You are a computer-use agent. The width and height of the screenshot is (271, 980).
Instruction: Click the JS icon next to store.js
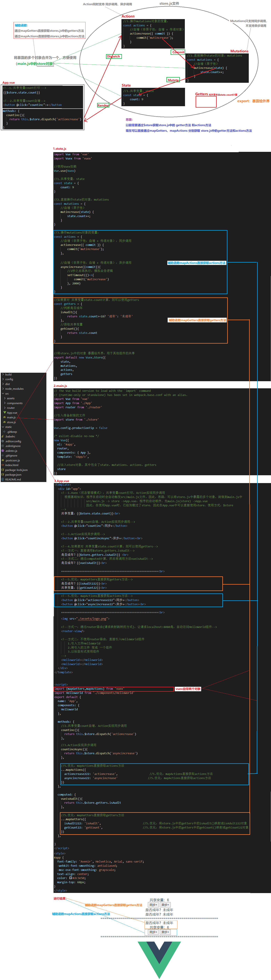pos(4,422)
